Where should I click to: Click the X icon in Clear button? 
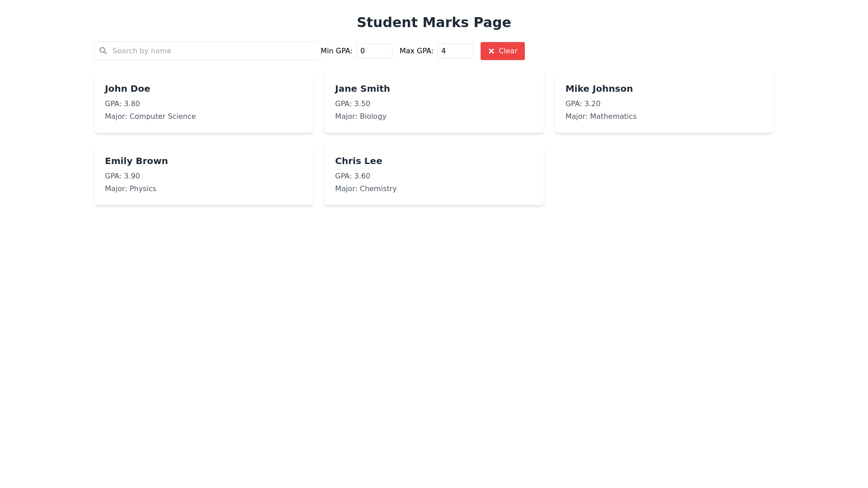pyautogui.click(x=491, y=51)
